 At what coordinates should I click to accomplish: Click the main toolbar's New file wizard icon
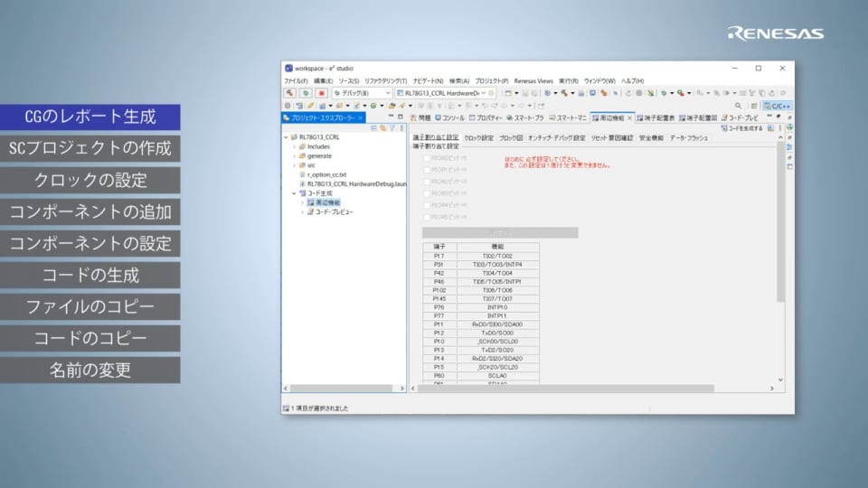[x=507, y=93]
